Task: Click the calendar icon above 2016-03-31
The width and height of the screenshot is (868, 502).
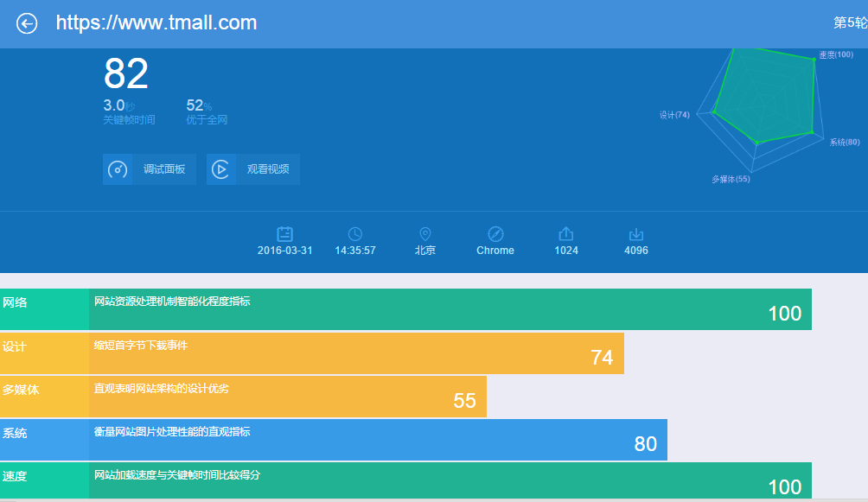Action: click(284, 234)
